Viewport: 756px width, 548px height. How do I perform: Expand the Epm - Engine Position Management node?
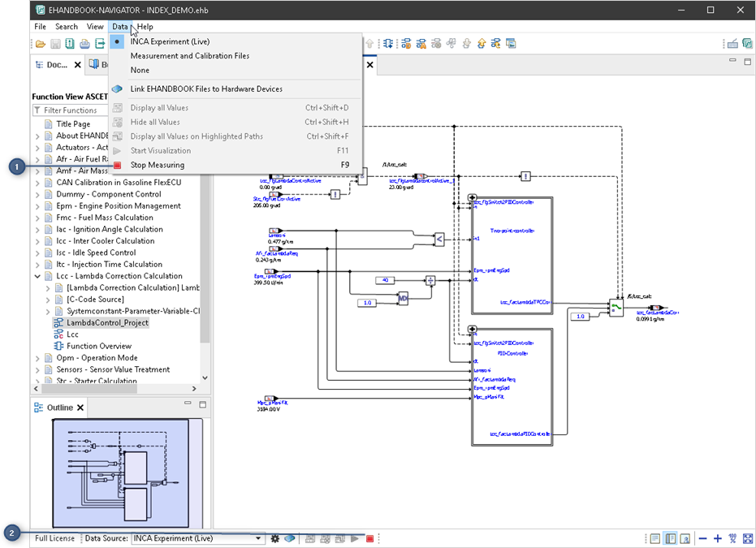click(x=37, y=206)
